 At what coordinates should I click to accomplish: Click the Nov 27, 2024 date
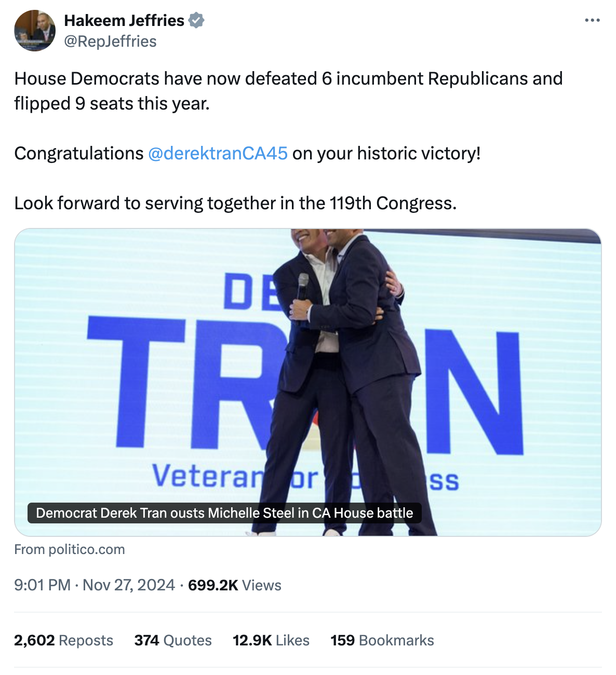pyautogui.click(x=129, y=585)
